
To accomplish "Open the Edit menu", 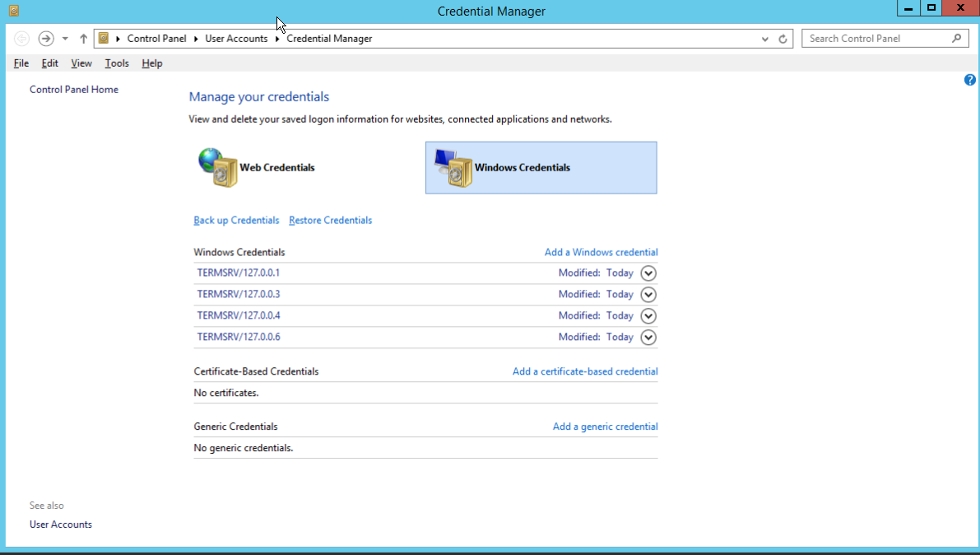I will (50, 63).
